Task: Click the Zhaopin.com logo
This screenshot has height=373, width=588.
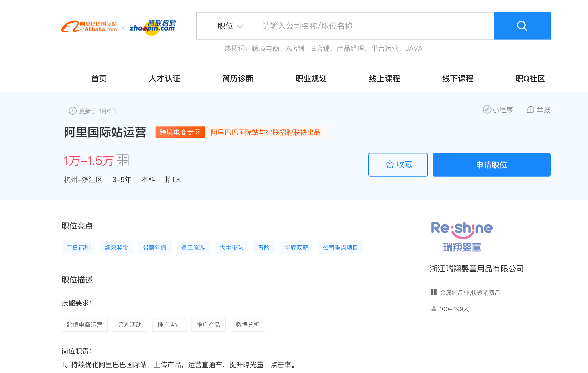Action: pyautogui.click(x=153, y=28)
